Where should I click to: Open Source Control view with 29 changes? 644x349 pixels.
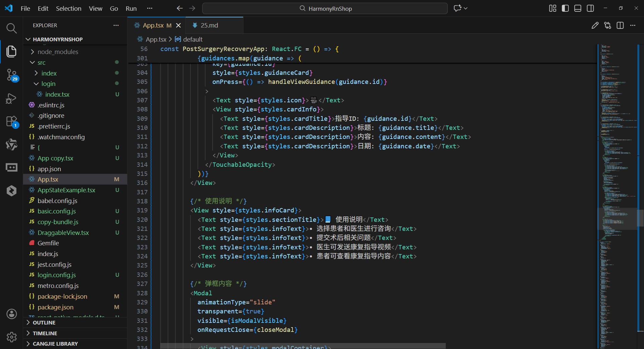tap(11, 75)
